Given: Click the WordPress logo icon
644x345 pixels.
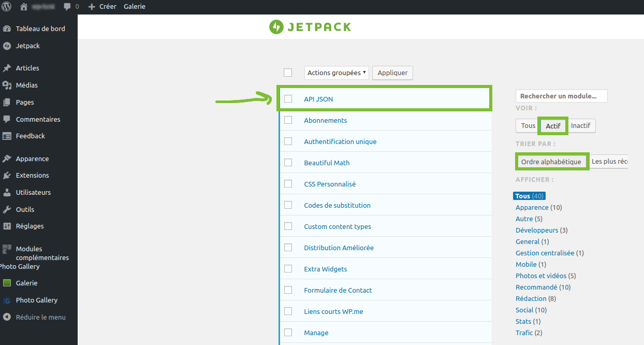Looking at the screenshot, I should [7, 7].
